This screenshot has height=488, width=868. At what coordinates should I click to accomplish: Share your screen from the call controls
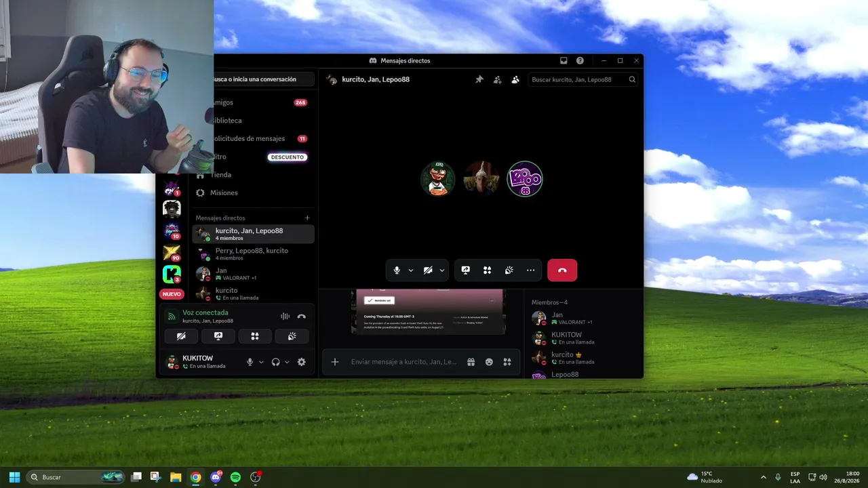[466, 270]
